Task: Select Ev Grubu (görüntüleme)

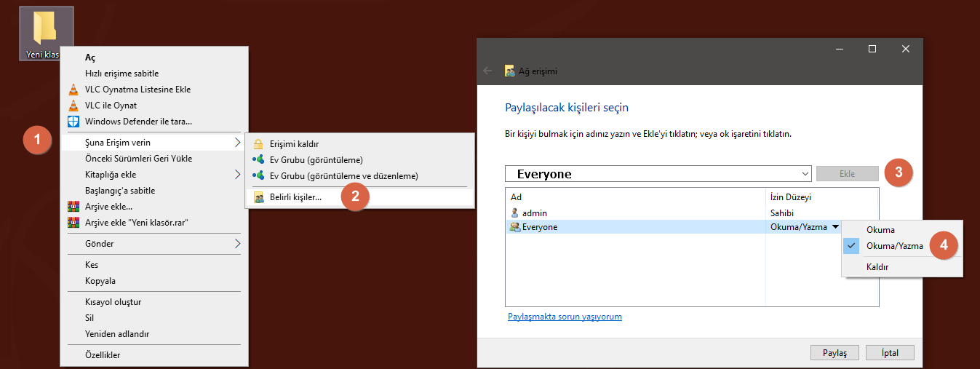Action: (x=359, y=160)
